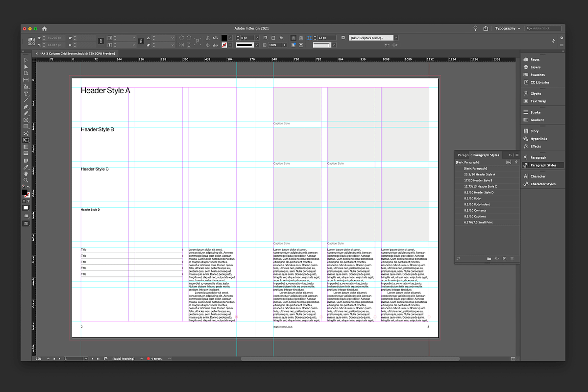Choose the Eyedropper tool
The height and width of the screenshot is (392, 588).
(x=26, y=167)
